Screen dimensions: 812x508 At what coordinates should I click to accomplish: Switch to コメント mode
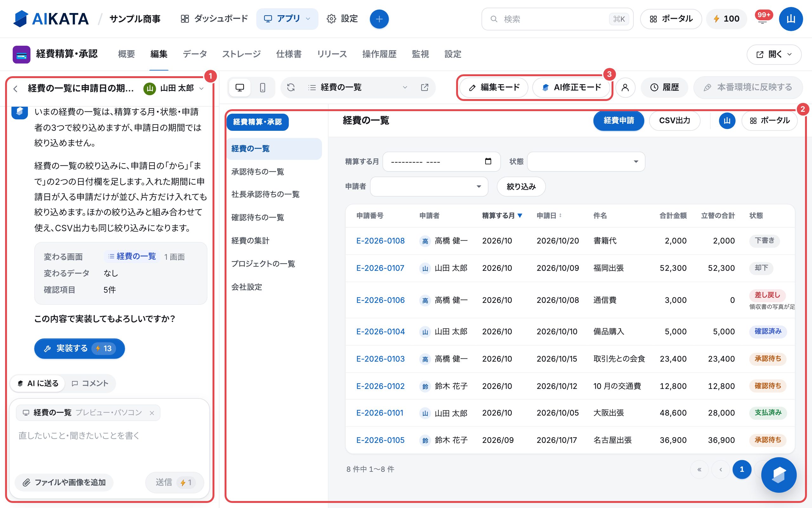tap(90, 383)
